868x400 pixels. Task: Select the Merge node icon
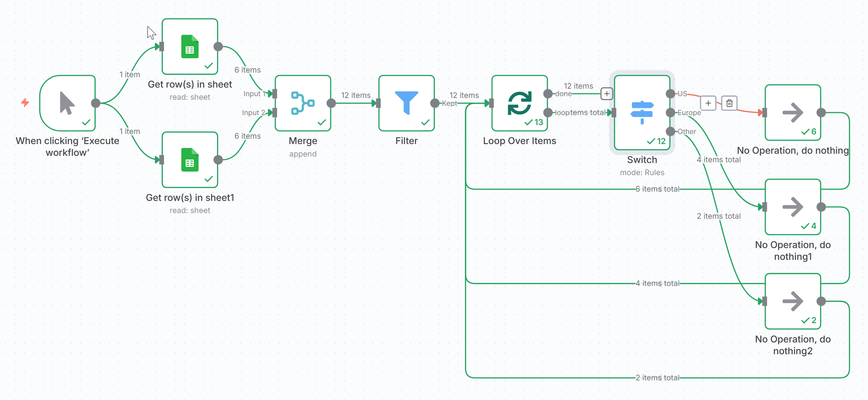tap(302, 103)
